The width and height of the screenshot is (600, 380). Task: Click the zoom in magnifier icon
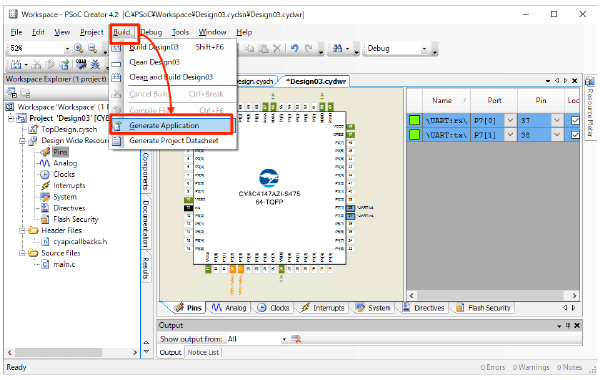pos(79,48)
